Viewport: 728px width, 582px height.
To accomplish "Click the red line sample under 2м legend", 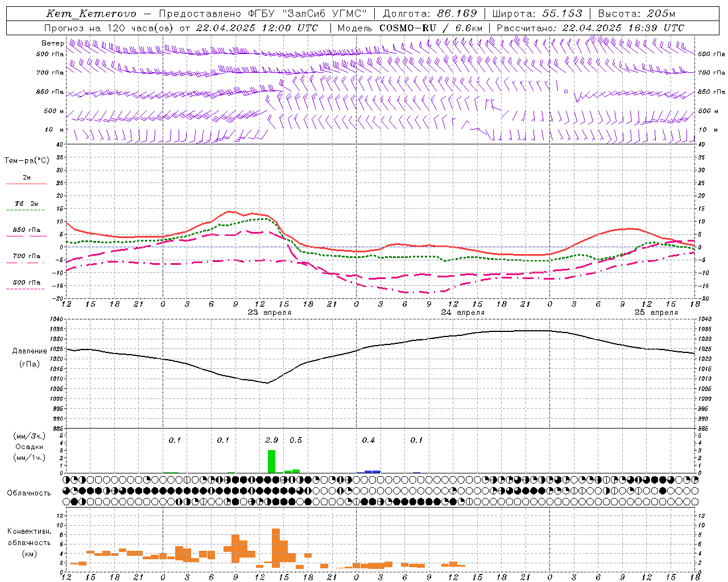I will pos(27,184).
